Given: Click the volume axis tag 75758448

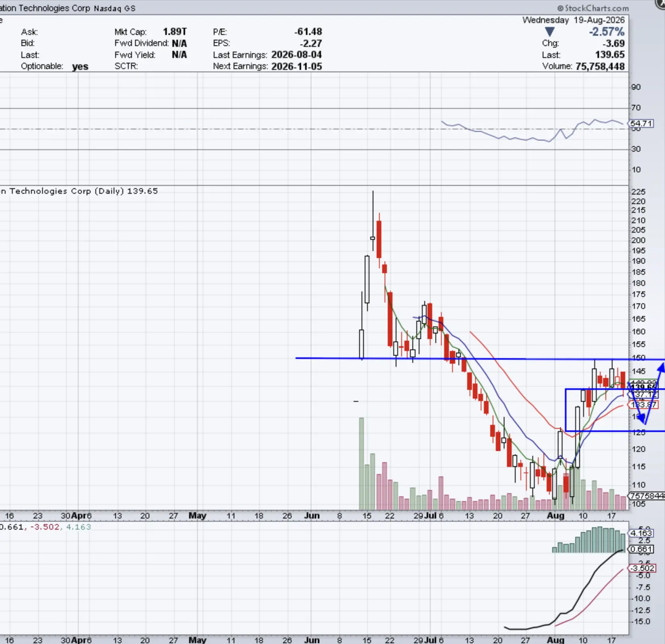Looking at the screenshot, I should tap(647, 496).
